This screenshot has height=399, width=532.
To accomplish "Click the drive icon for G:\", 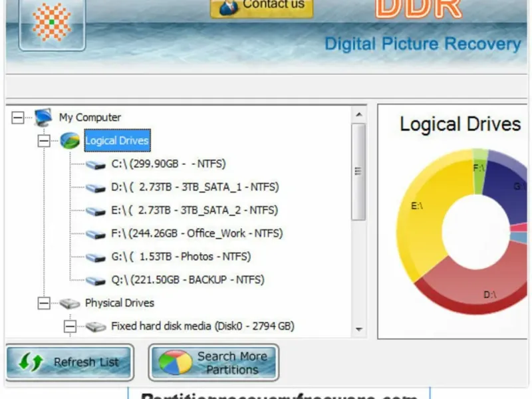I will tap(96, 257).
